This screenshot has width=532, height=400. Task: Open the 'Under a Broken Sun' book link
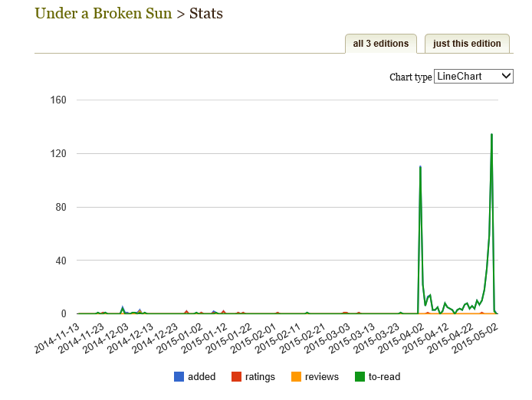pos(103,13)
